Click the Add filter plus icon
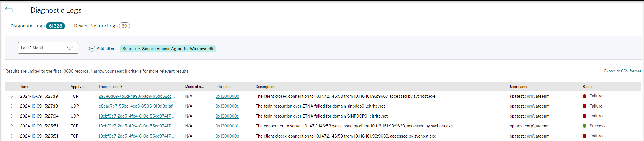Screen dimensions: 644x141 click(x=92, y=48)
